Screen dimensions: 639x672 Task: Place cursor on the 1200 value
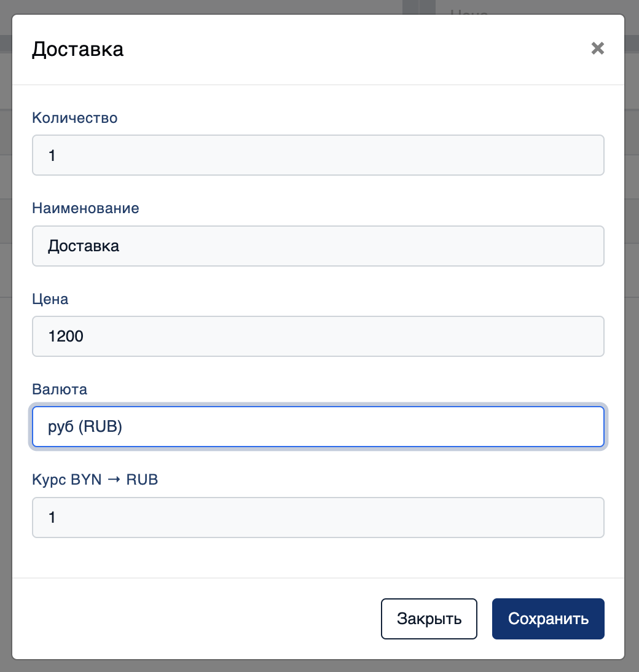click(x=66, y=337)
